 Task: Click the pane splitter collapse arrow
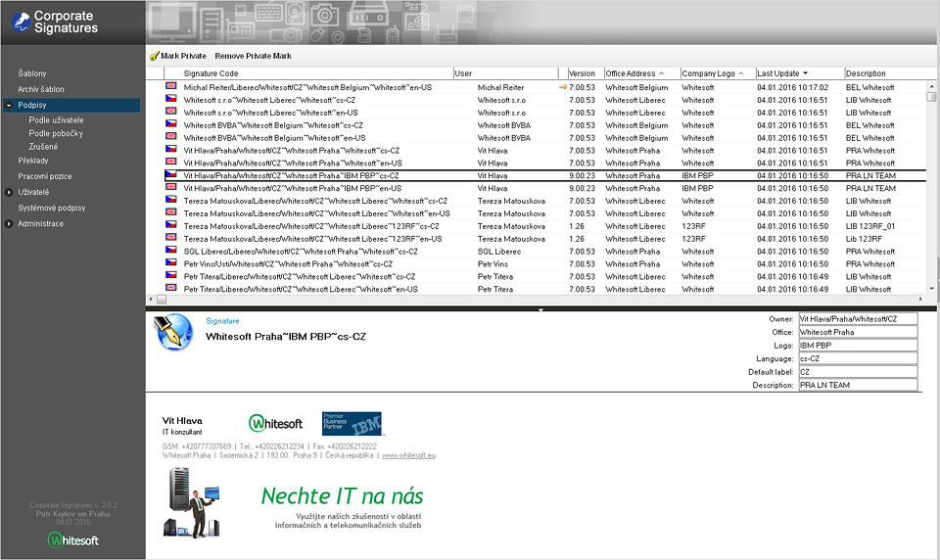click(x=541, y=309)
